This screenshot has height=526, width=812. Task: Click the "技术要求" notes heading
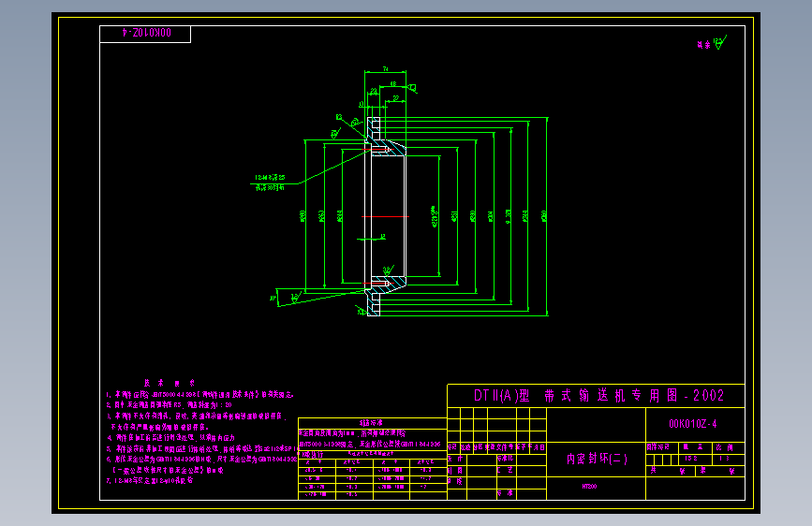170,383
